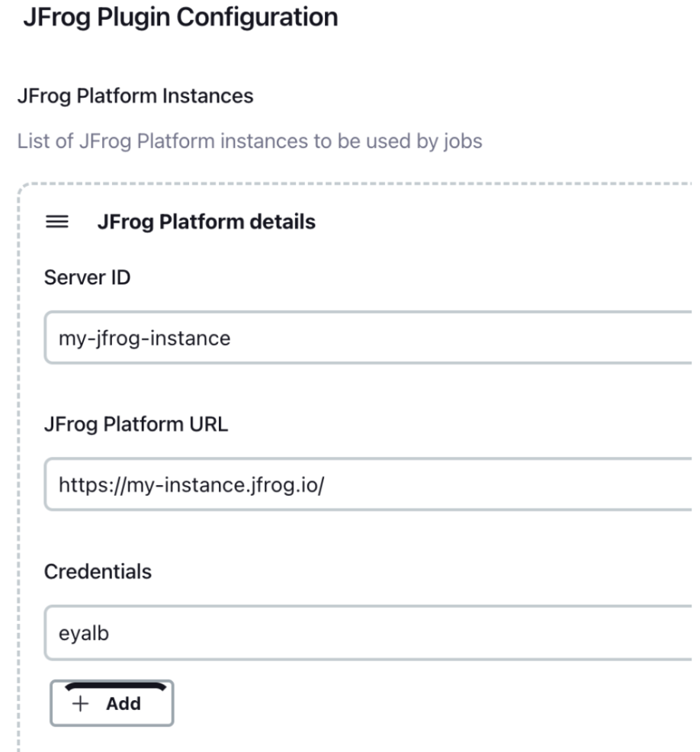Click the instances list description text

tap(249, 141)
